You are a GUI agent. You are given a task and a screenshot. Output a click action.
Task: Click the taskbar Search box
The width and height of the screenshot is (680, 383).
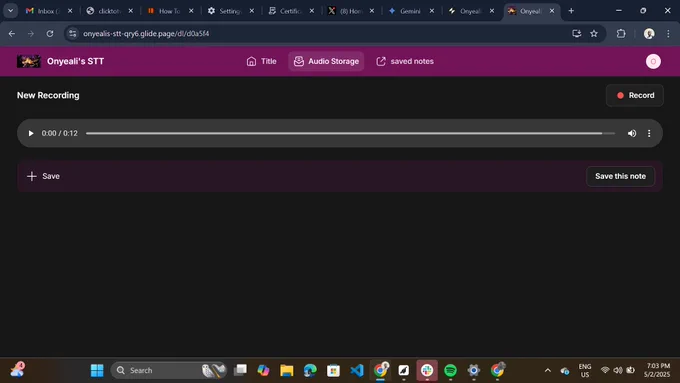169,370
